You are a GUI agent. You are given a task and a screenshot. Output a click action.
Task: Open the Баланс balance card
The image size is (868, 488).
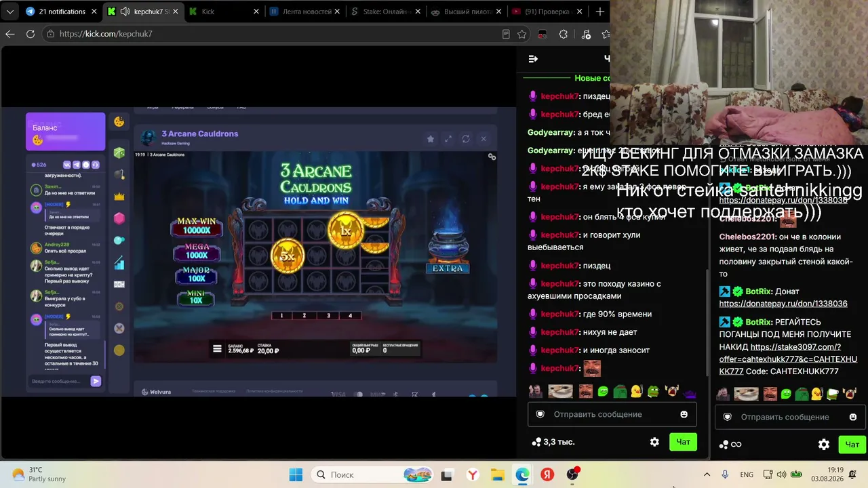point(65,131)
